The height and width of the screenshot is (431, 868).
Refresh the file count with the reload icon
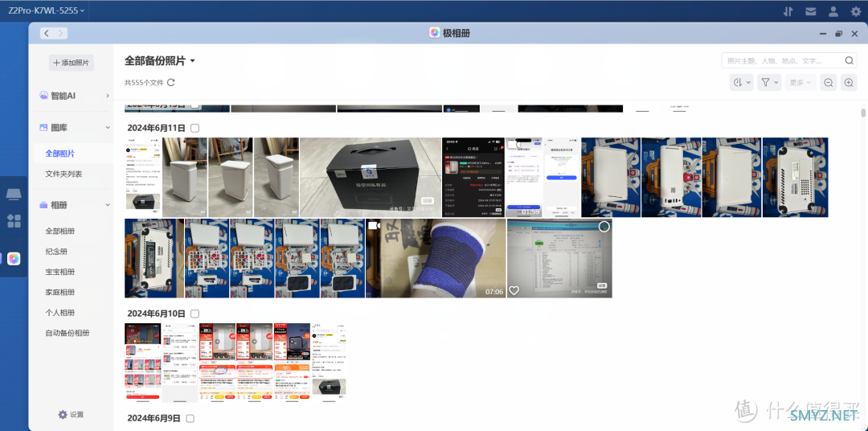pyautogui.click(x=171, y=83)
